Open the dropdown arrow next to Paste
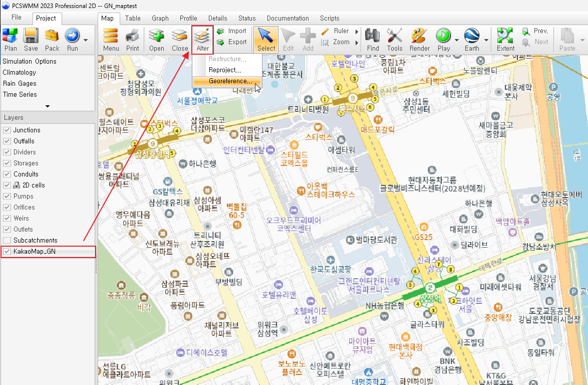The width and height of the screenshot is (588, 385). click(x=582, y=40)
